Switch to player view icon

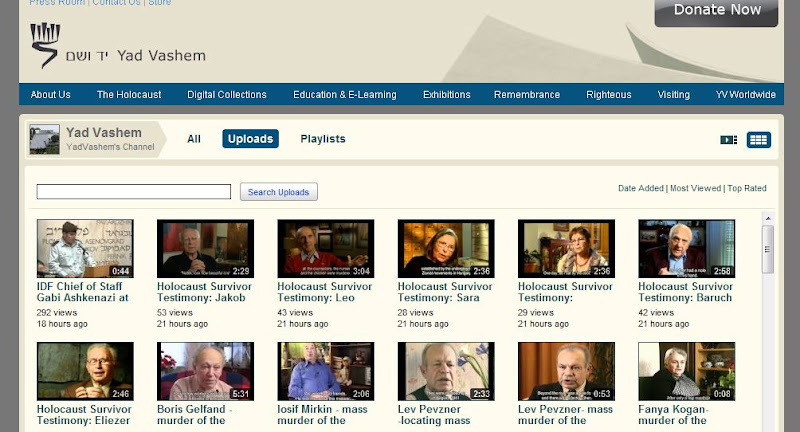click(729, 140)
